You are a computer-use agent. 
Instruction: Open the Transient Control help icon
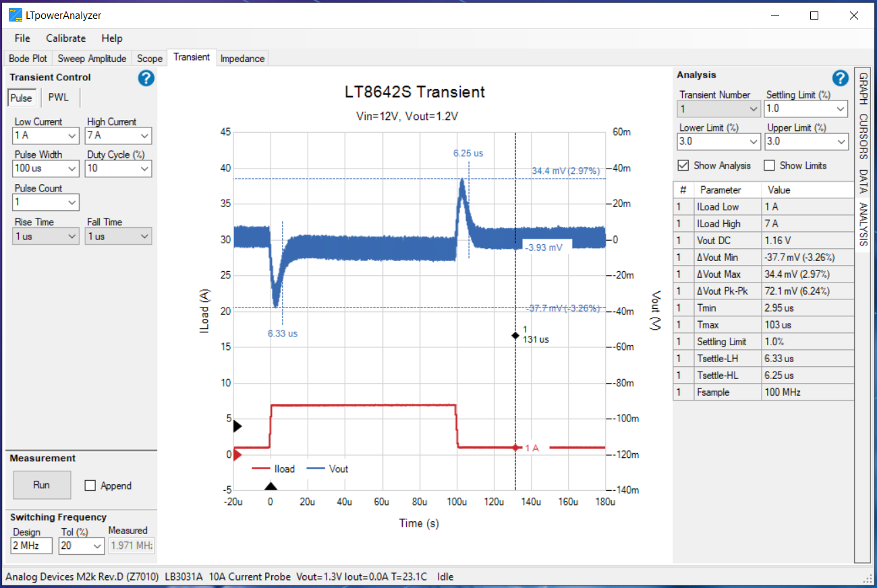tap(146, 78)
